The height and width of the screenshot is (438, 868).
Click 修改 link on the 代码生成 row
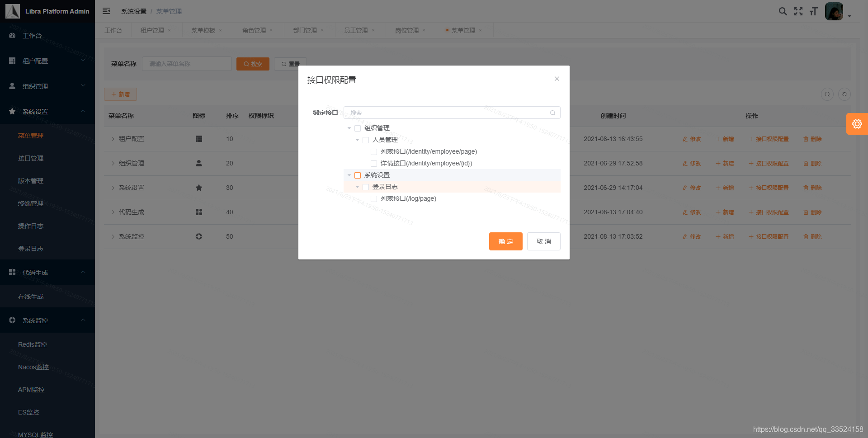point(691,212)
